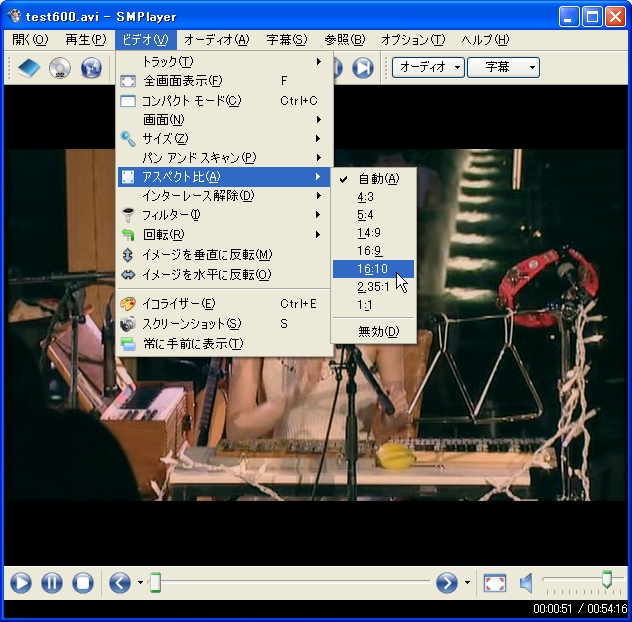The image size is (632, 622).
Task: Open 字幕(S) menu in menu bar
Action: point(287,40)
